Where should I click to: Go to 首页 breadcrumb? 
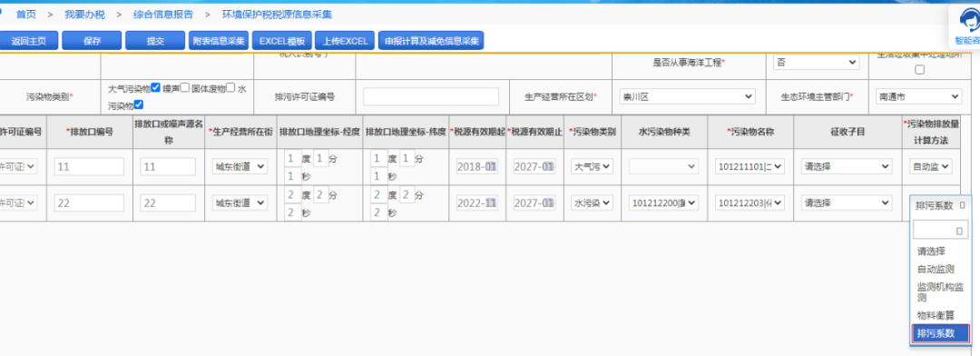point(26,14)
